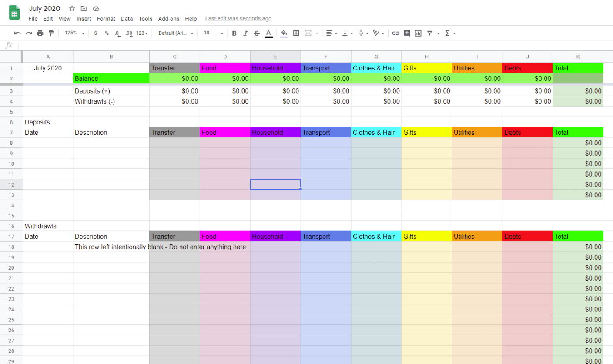Screen dimensions: 613x364
Task: Insert a link with the chain icon
Action: click(395, 33)
